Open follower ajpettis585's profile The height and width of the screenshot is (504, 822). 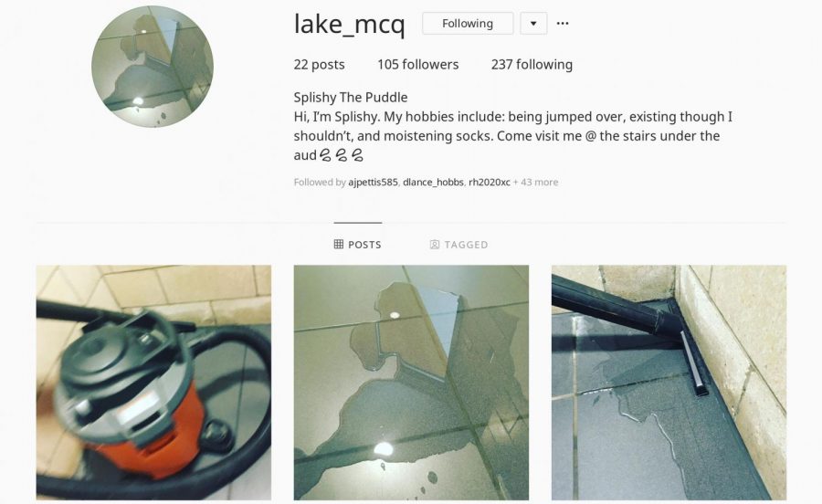click(x=373, y=183)
